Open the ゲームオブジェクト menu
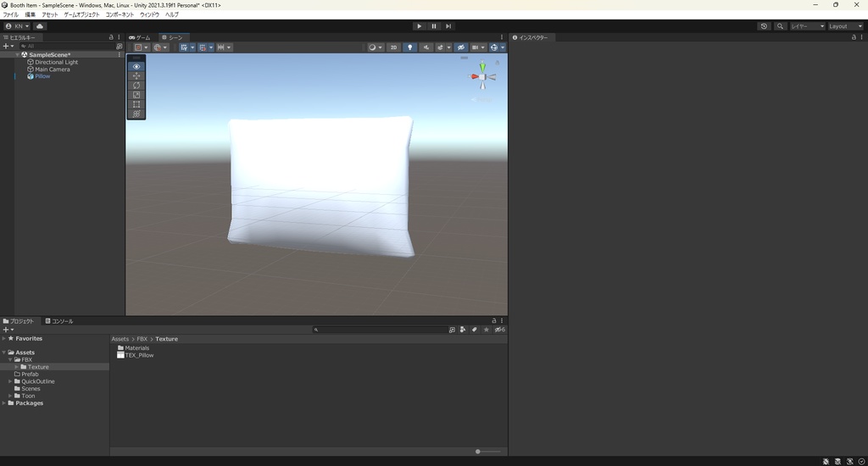 [x=82, y=14]
